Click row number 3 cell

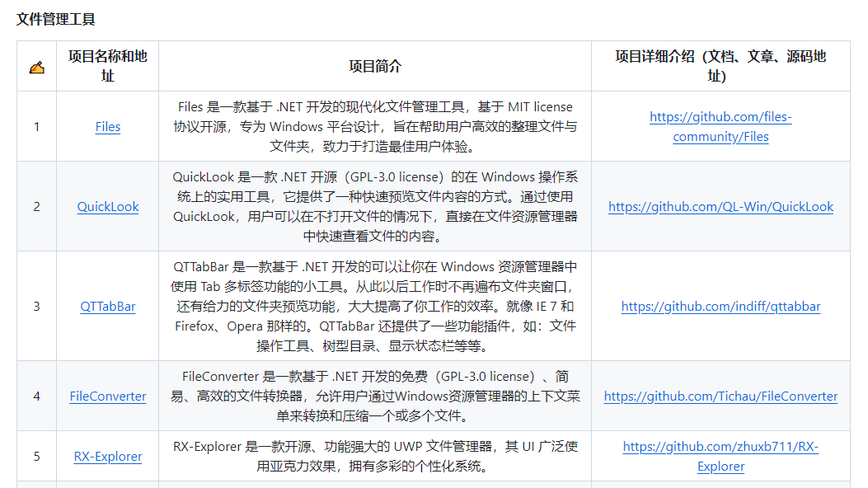pos(36,306)
